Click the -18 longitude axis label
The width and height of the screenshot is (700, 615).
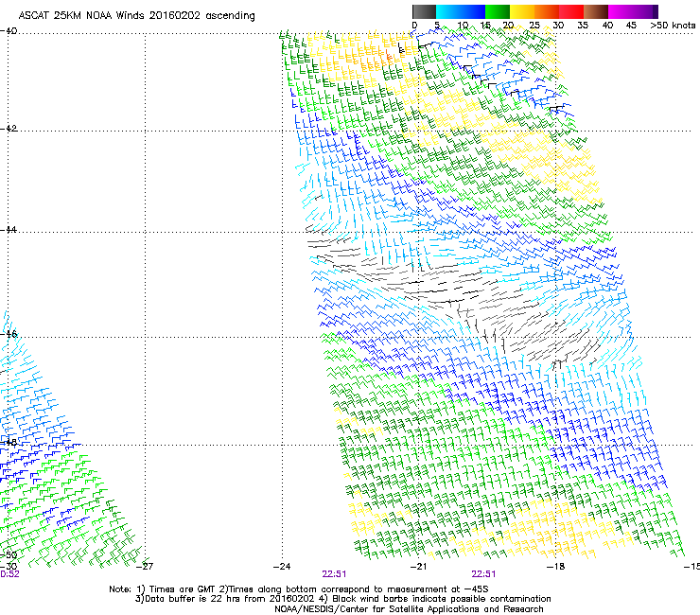click(x=556, y=567)
